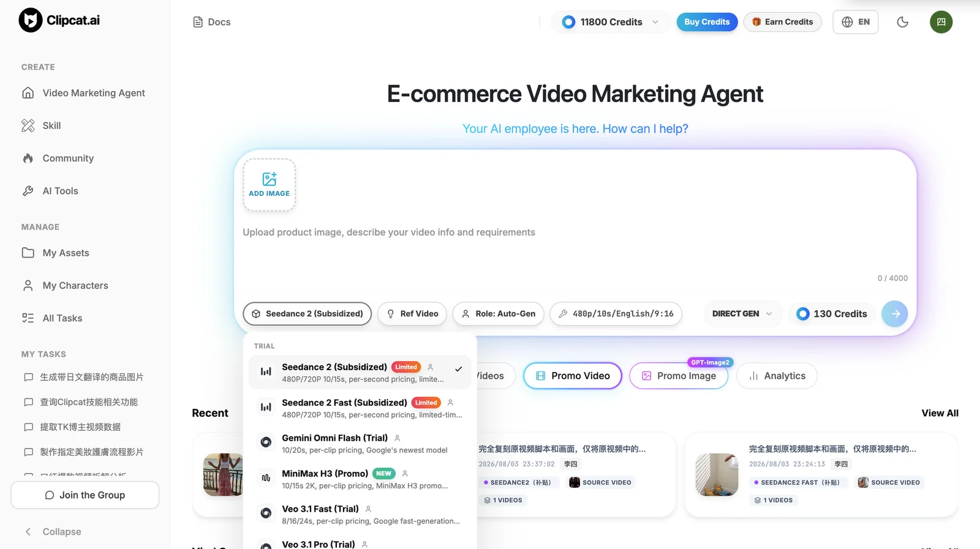Viewport: 980px width, 549px height.
Task: Click the 130 Credits cost indicator
Action: pyautogui.click(x=832, y=314)
